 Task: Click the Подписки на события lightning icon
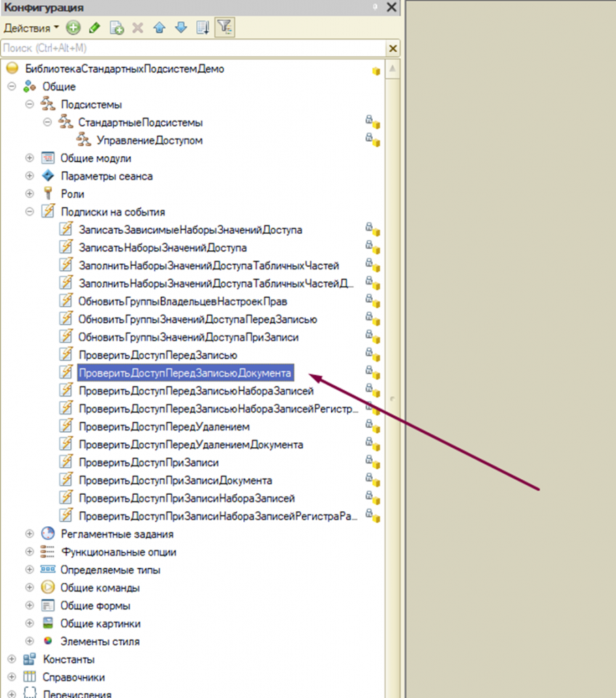48,211
